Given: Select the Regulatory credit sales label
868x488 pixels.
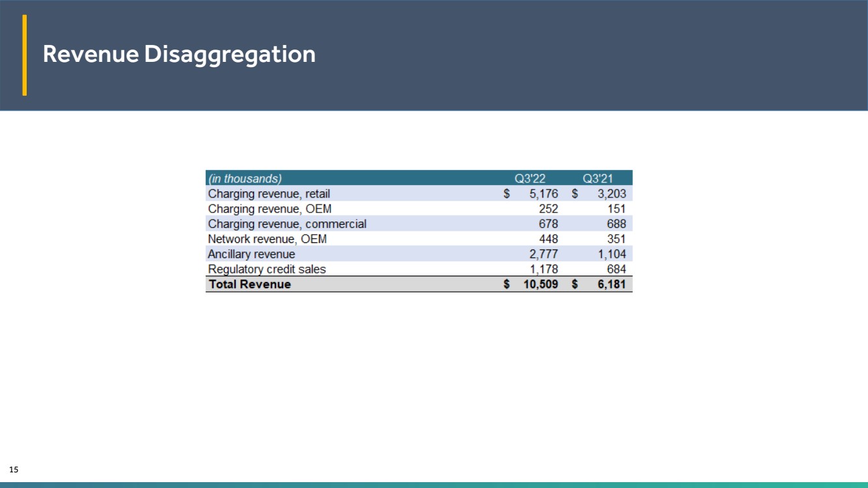Looking at the screenshot, I should [x=267, y=269].
